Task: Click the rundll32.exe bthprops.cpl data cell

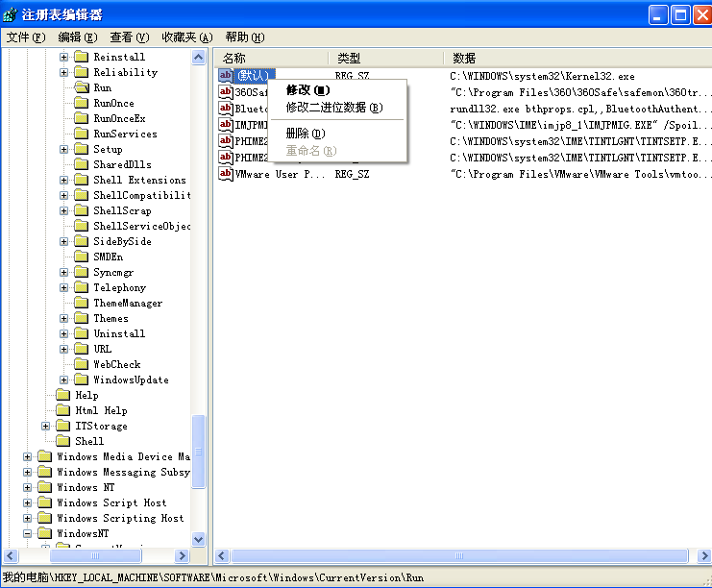Action: [x=578, y=109]
